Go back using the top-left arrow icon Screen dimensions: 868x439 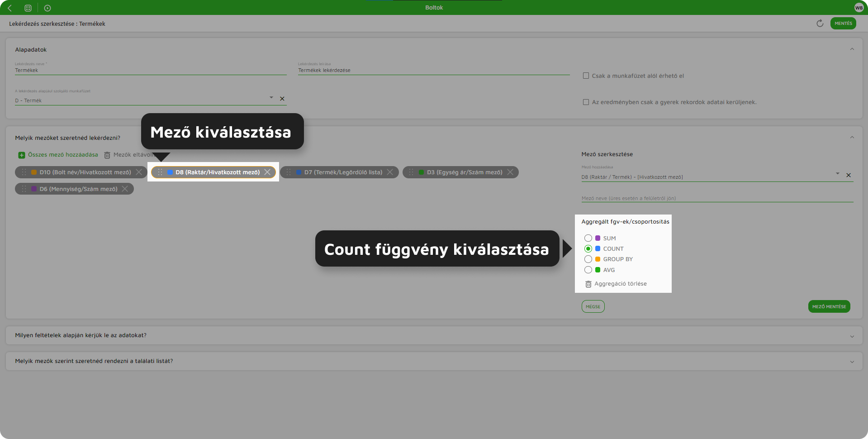9,8
